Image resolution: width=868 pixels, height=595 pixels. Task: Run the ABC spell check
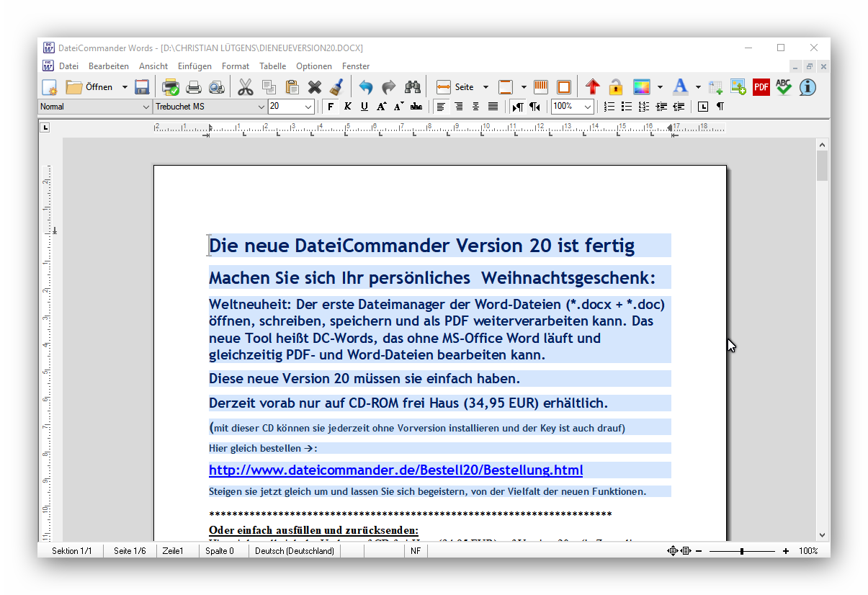click(x=784, y=87)
